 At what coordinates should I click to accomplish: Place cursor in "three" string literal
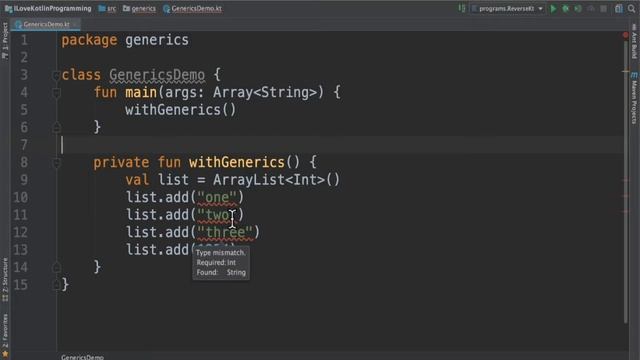point(225,232)
